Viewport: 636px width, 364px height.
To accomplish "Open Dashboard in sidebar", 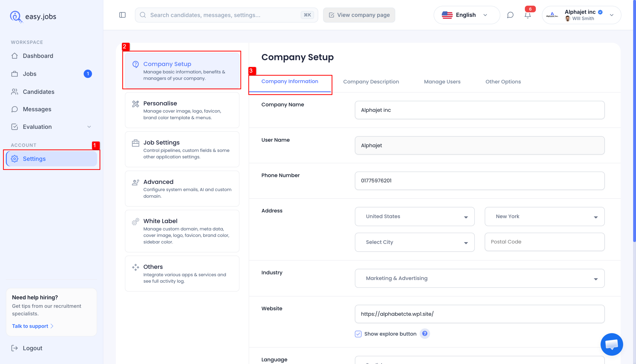I will point(51,56).
